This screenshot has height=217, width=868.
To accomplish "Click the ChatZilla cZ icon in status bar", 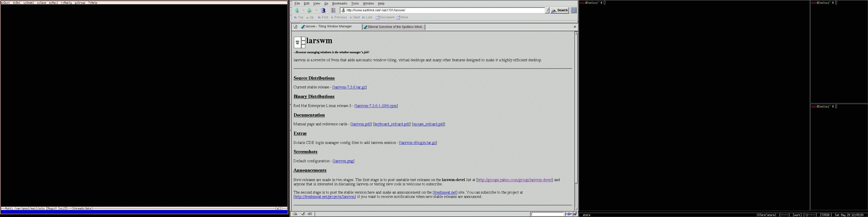I will coord(310,214).
